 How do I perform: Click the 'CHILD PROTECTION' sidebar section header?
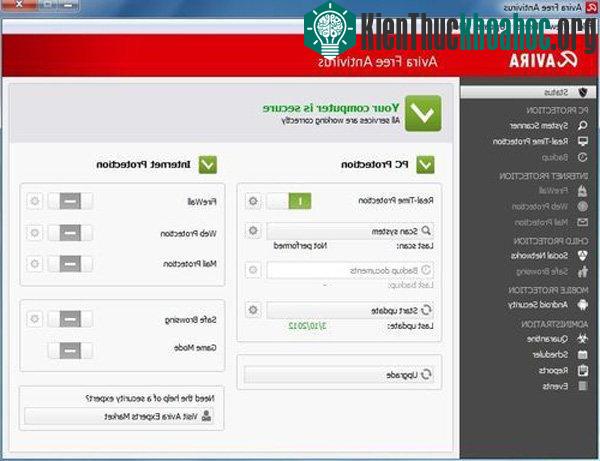click(x=551, y=241)
